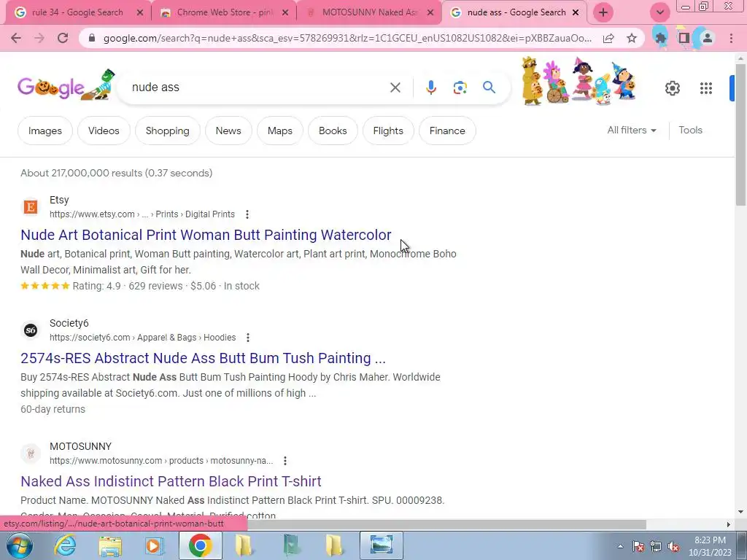747x560 pixels.
Task: Open Windows Media Player from taskbar
Action: pos(154,545)
